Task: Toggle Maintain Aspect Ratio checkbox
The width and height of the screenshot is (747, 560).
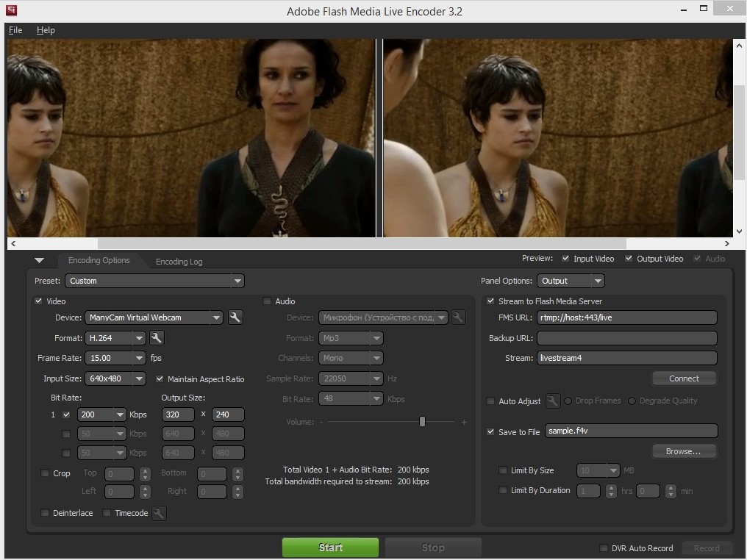Action: pyautogui.click(x=160, y=379)
